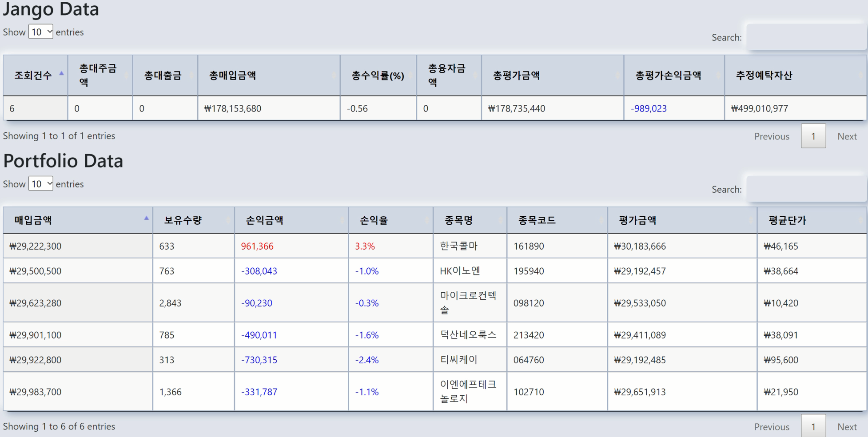Sort Jango table by 총대주금액 column
Image resolution: width=868 pixels, height=437 pixels.
coord(100,75)
